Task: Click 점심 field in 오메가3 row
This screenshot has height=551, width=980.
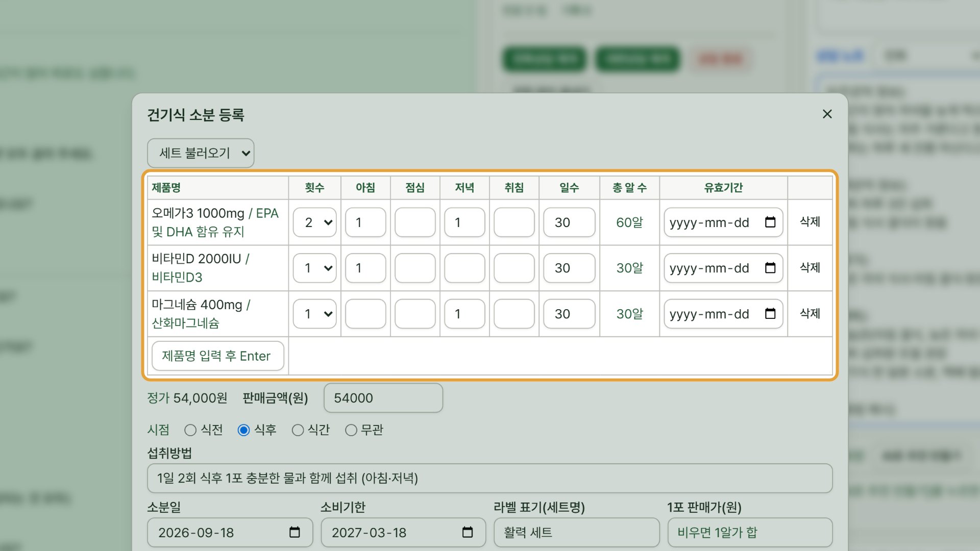Action: click(415, 222)
